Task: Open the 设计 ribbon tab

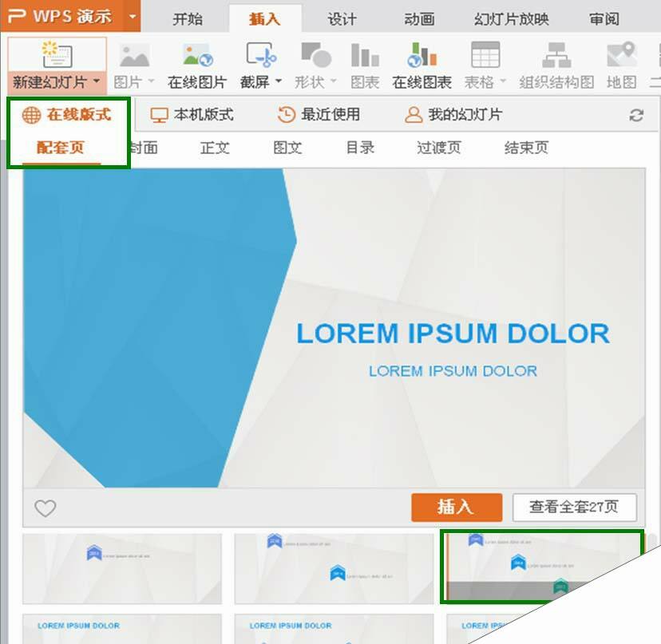Action: click(342, 19)
